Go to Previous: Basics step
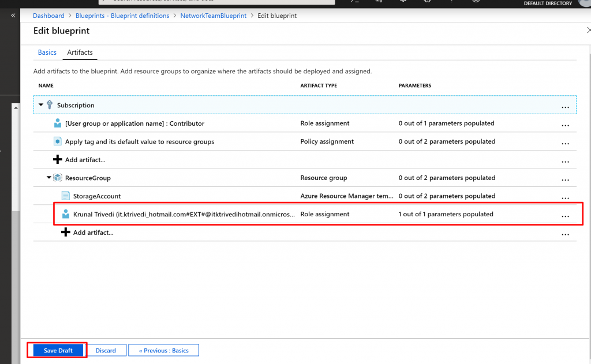The height and width of the screenshot is (364, 591). 163,350
